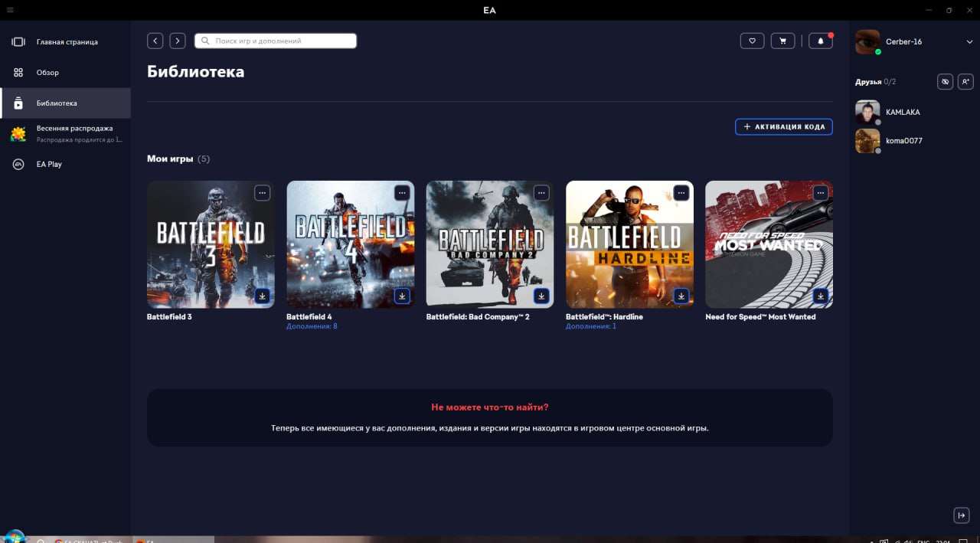Open the EA Play section in sidebar

[48, 164]
